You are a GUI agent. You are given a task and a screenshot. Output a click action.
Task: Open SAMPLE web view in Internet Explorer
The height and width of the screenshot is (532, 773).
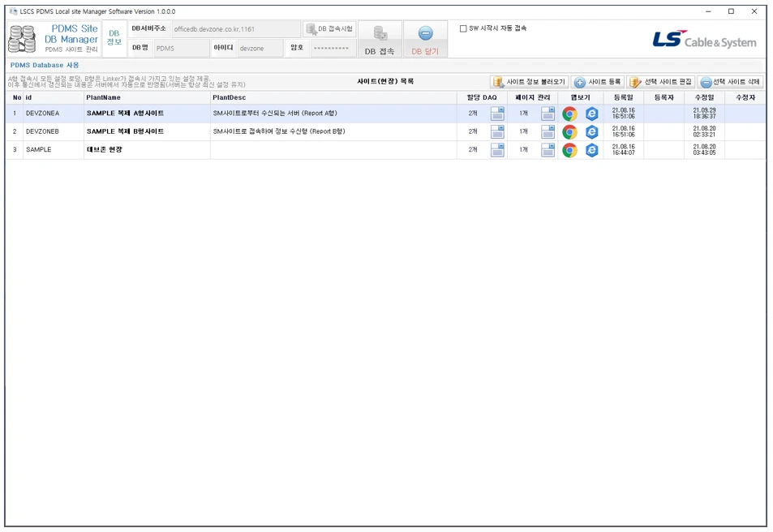point(591,150)
